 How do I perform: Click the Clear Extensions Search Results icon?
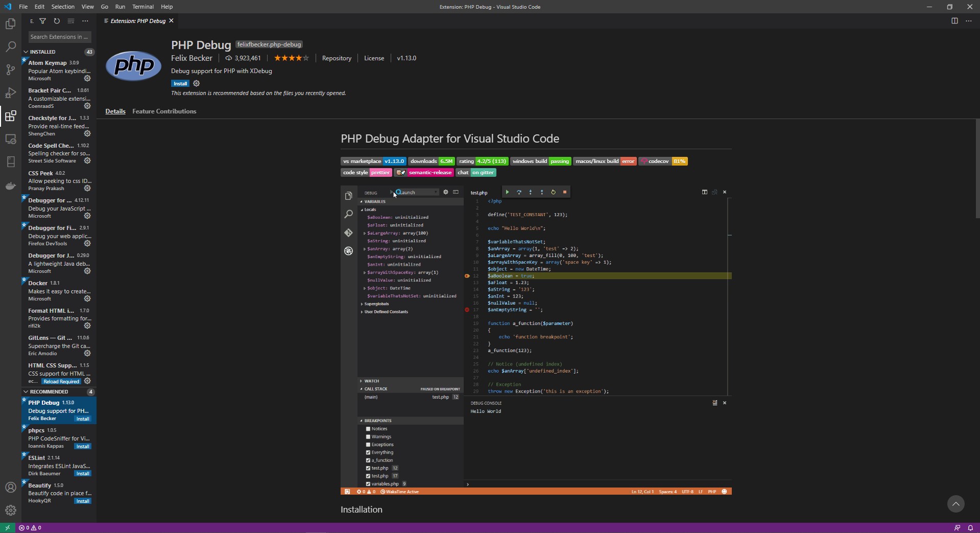pos(71,21)
